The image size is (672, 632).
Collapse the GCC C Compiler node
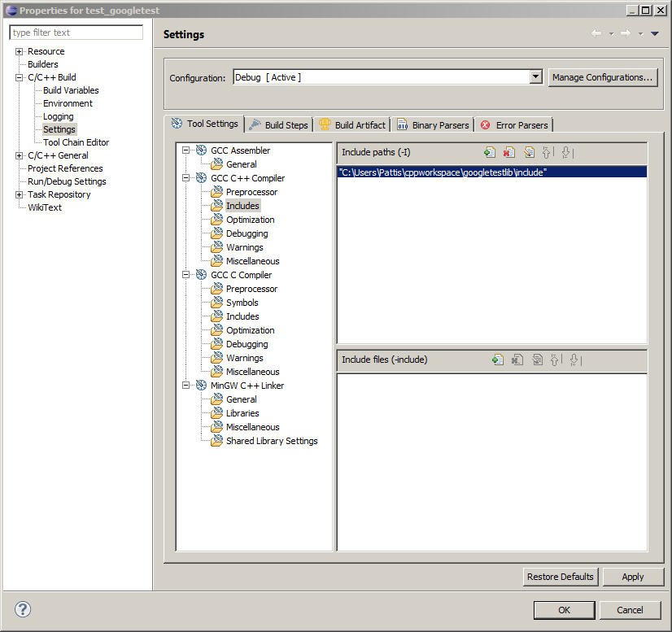(x=185, y=275)
